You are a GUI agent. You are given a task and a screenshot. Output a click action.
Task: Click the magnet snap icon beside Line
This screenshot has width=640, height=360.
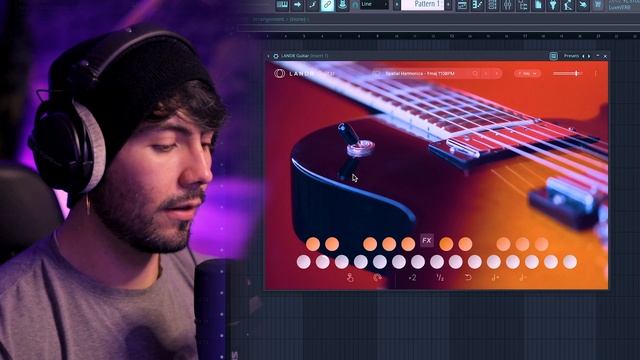[x=355, y=4]
